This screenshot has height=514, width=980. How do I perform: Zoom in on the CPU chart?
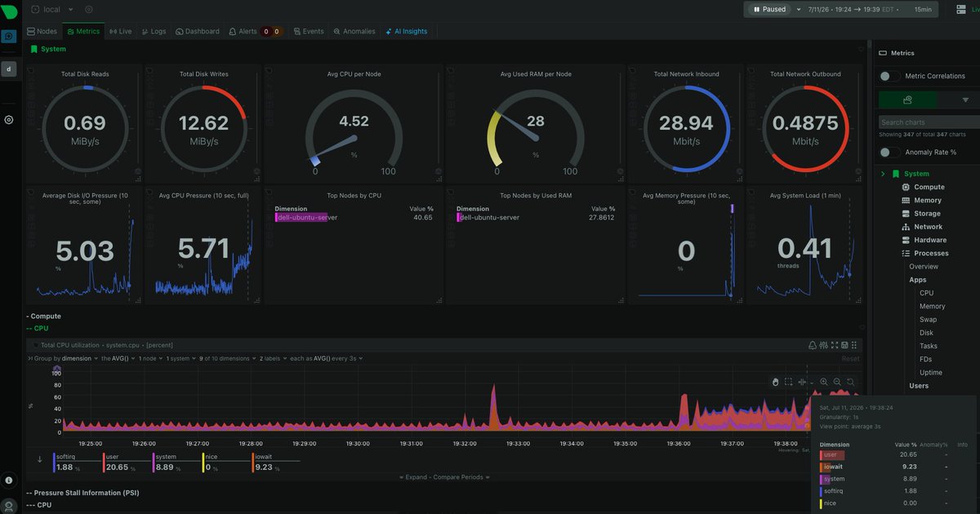[x=823, y=381]
